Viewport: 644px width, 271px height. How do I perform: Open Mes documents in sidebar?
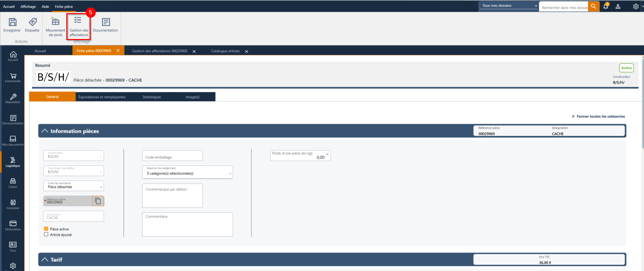(x=13, y=141)
